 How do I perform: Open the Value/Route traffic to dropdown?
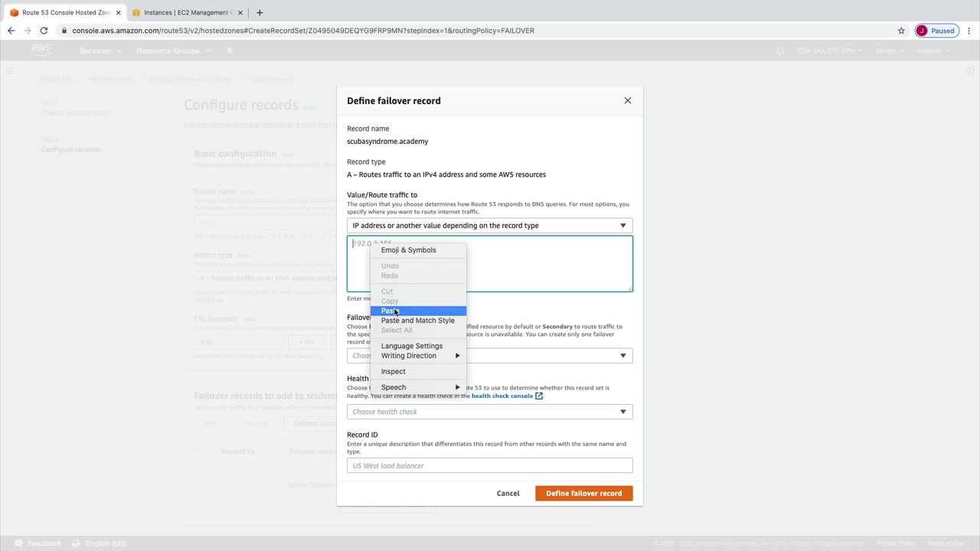point(490,226)
